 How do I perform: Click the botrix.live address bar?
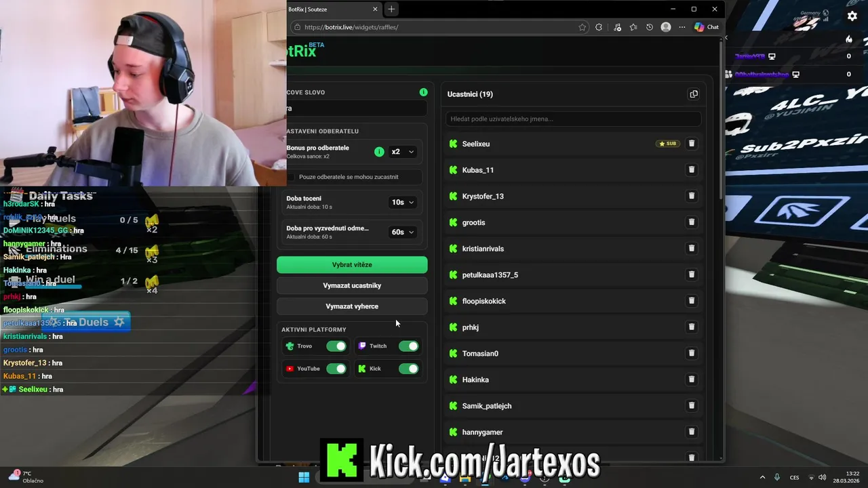(438, 27)
